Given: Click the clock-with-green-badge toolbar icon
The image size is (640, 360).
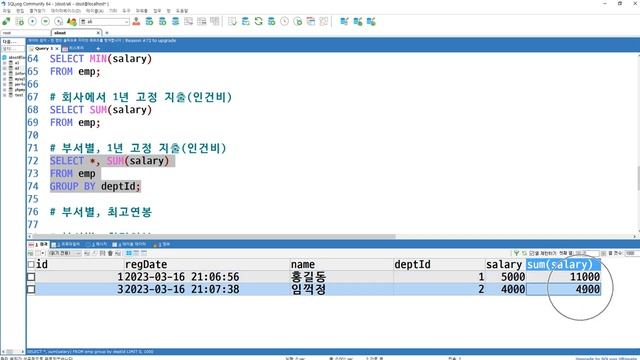Looking at the screenshot, I should [x=298, y=21].
